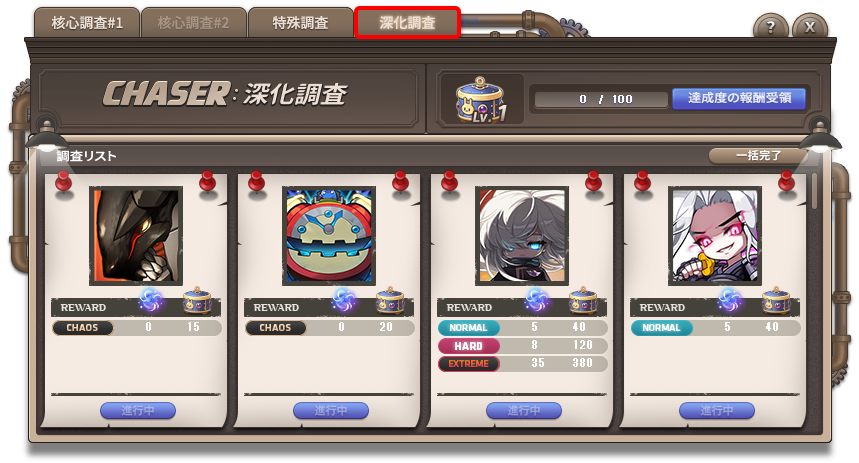Click purple swirl reward icon on first card
Screen dimensions: 859x463
(151, 300)
